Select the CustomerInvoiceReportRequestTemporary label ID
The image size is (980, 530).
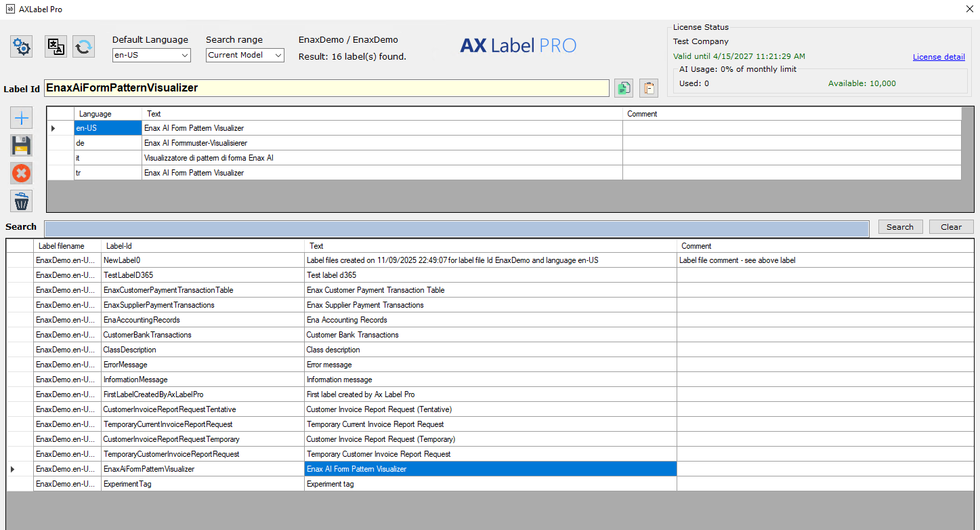[x=203, y=439]
